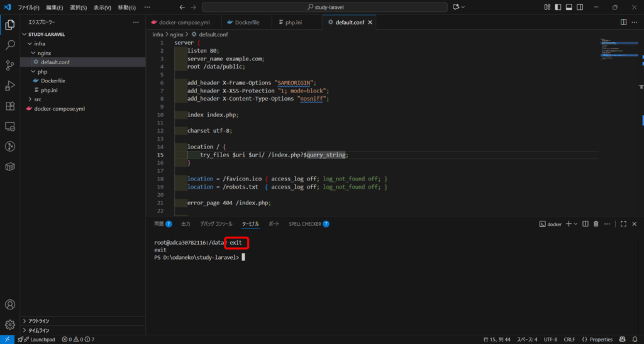The width and height of the screenshot is (644, 344).
Task: Click the Accounts icon in activity bar
Action: click(x=10, y=305)
